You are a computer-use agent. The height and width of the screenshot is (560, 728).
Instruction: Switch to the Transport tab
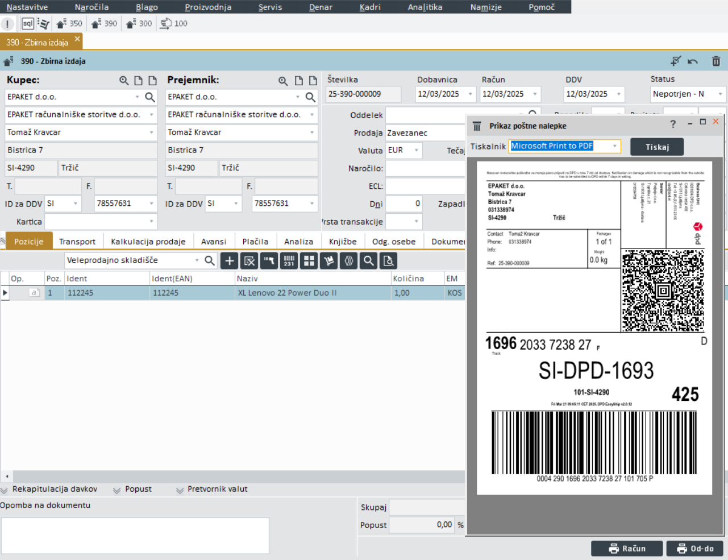pyautogui.click(x=77, y=242)
